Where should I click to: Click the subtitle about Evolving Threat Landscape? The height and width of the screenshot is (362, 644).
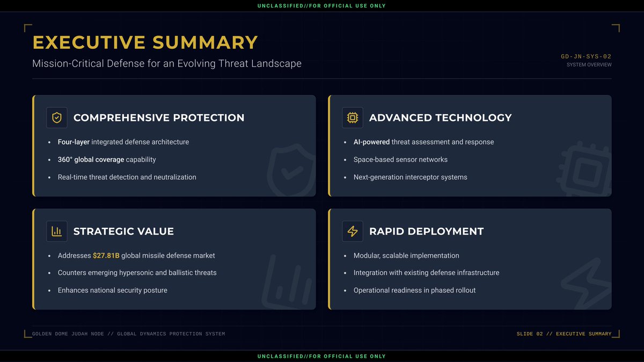pos(167,63)
